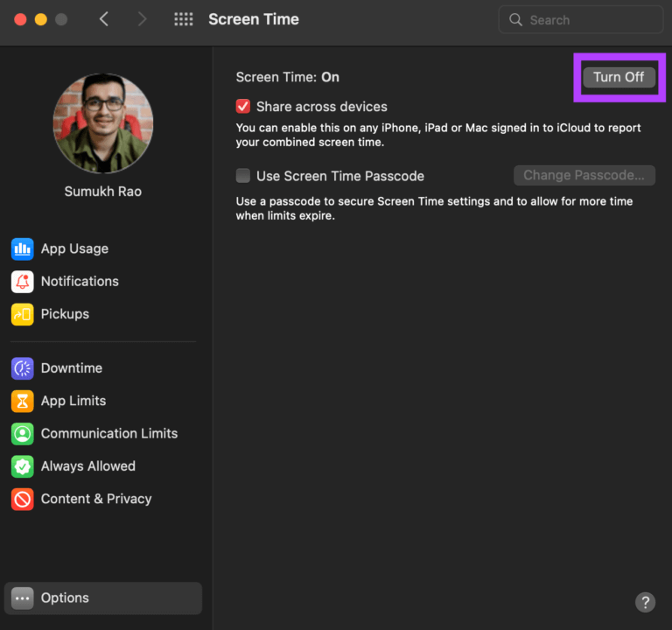The width and height of the screenshot is (672, 630).
Task: Click inside the Search input field
Action: (581, 20)
